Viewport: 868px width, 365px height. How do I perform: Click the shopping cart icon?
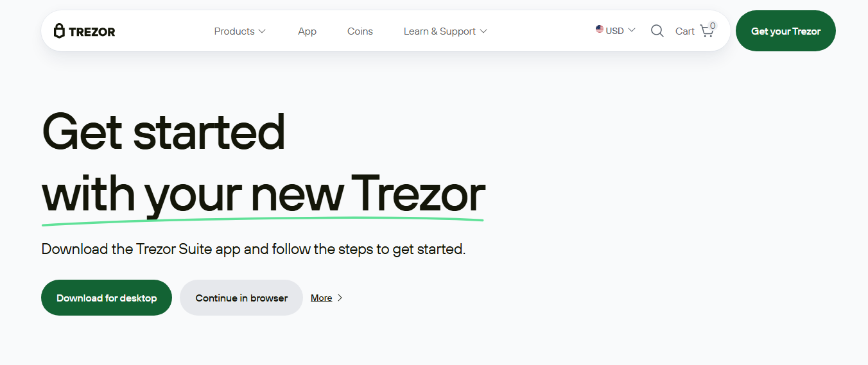click(706, 31)
